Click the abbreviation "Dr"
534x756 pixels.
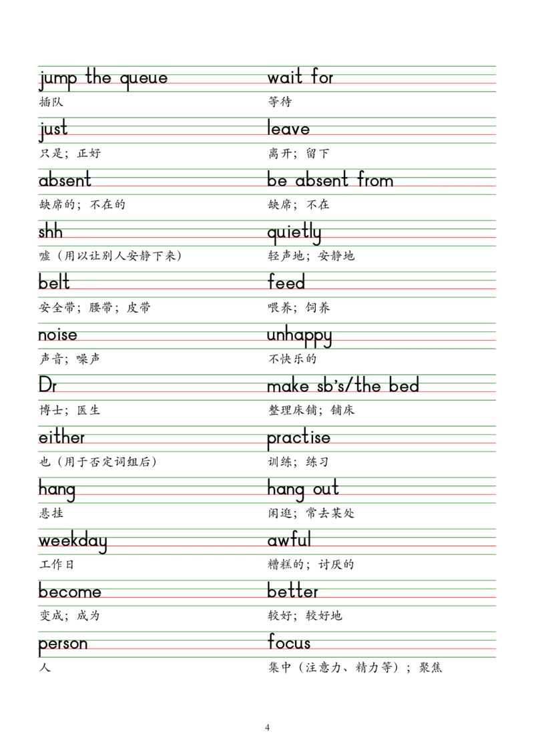click(47, 385)
